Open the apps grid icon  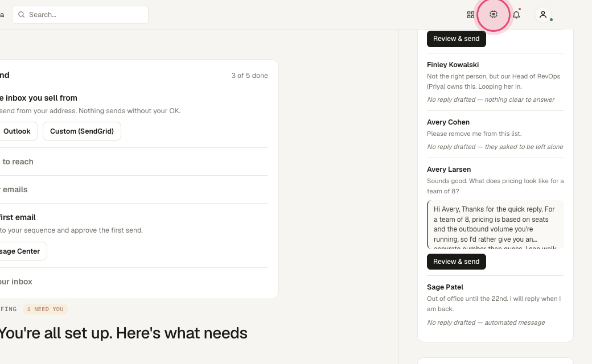click(x=470, y=15)
